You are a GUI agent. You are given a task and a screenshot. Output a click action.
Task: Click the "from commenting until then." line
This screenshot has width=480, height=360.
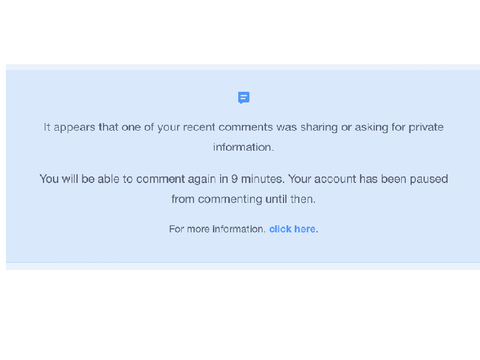tap(243, 199)
